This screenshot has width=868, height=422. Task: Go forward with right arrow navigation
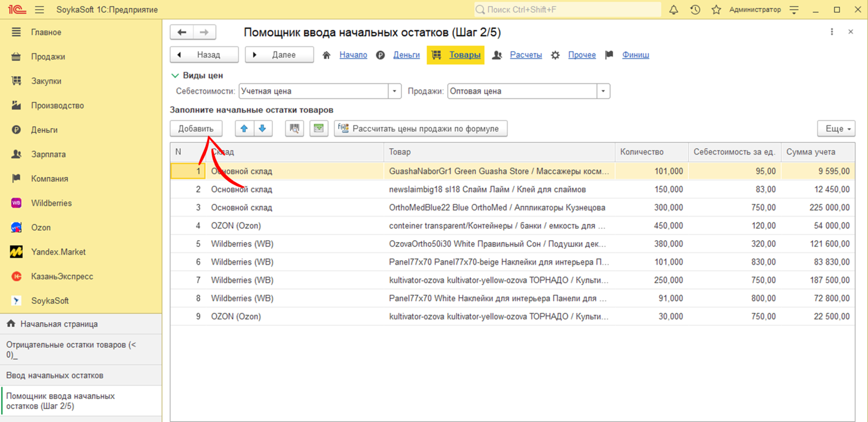[205, 32]
